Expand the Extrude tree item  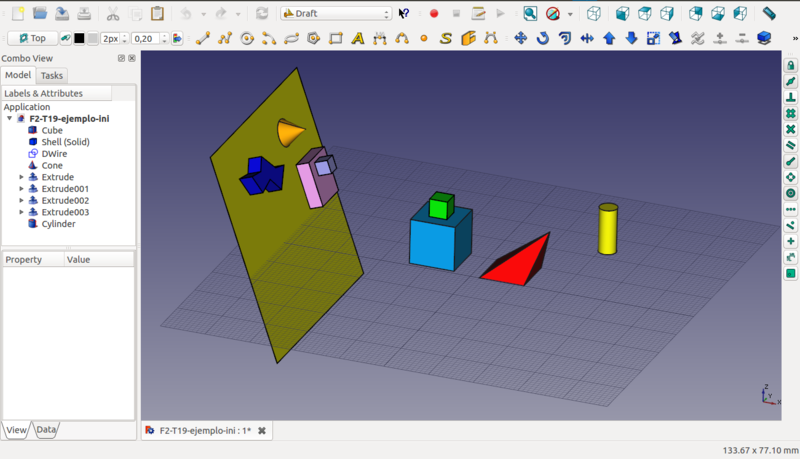pos(22,177)
